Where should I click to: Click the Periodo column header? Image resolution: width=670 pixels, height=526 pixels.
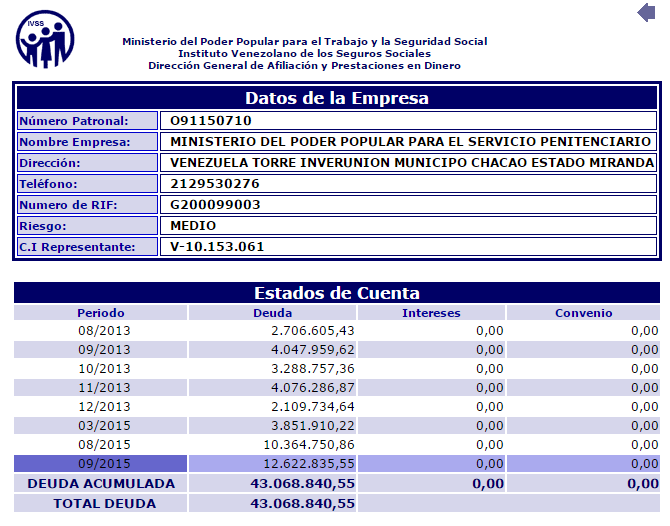coord(100,313)
